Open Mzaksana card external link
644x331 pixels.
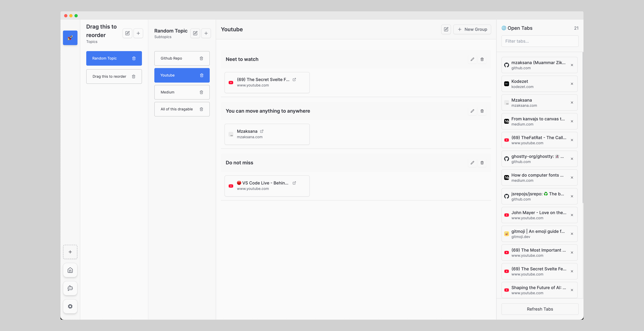(x=262, y=131)
